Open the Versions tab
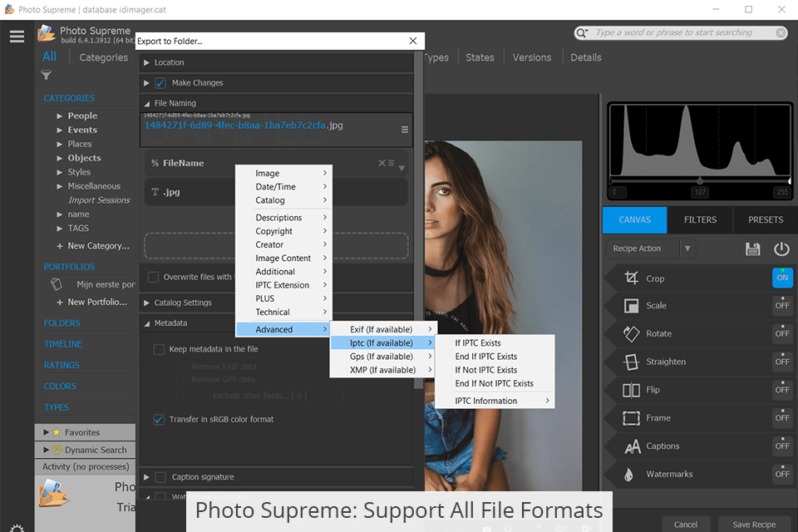 tap(532, 57)
